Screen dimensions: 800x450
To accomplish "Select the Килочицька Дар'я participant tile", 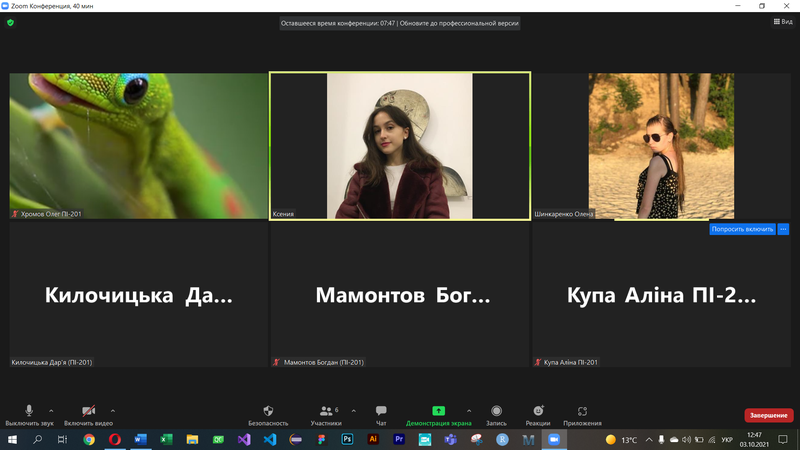I will [138, 294].
